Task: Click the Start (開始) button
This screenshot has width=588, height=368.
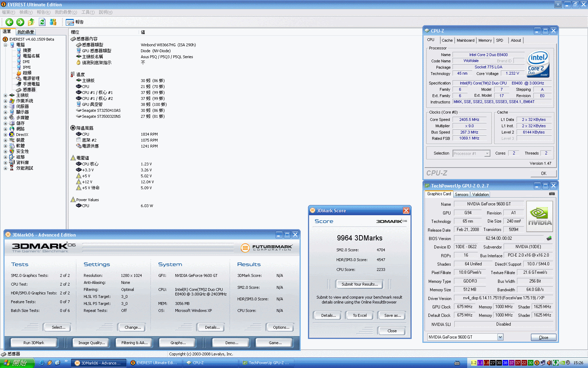Action: (17, 363)
